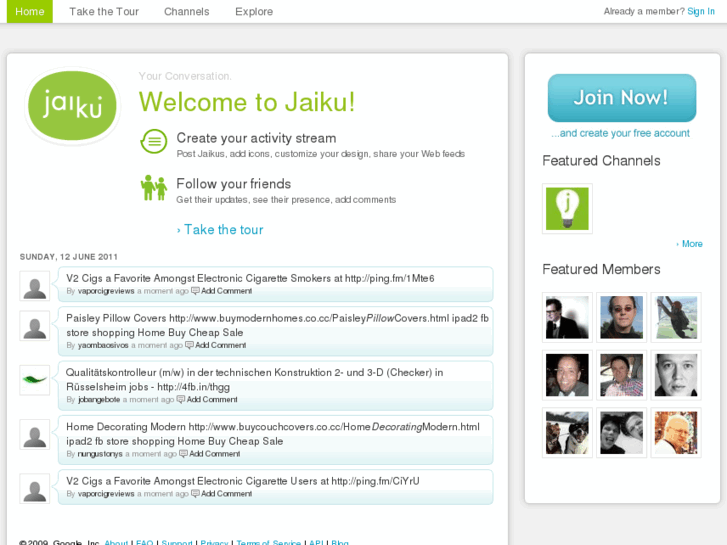Screen dimensions: 727x545
Task: Click avatar beside V2 Cigs Users post
Action: (x=35, y=489)
